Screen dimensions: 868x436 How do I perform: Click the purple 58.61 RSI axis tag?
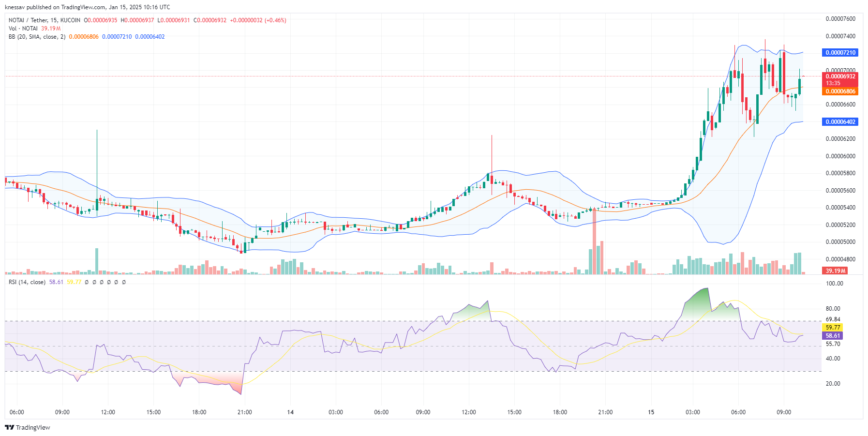tap(833, 336)
